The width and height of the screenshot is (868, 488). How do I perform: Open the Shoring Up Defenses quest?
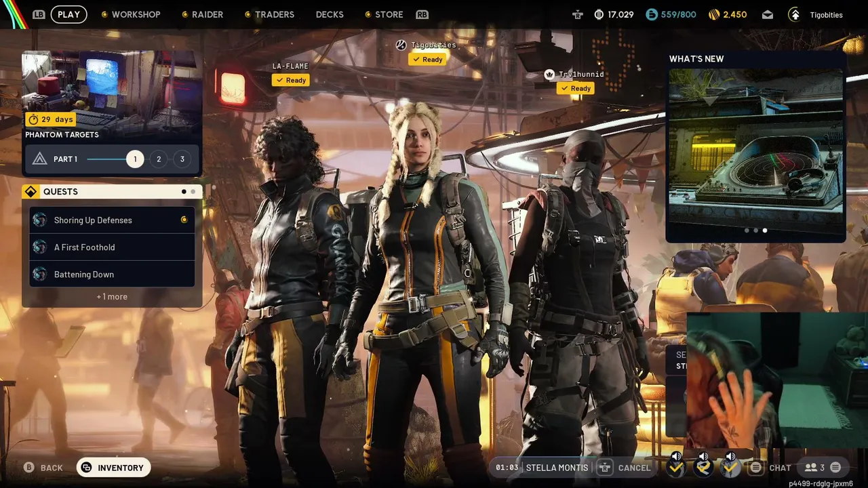pyautogui.click(x=112, y=220)
